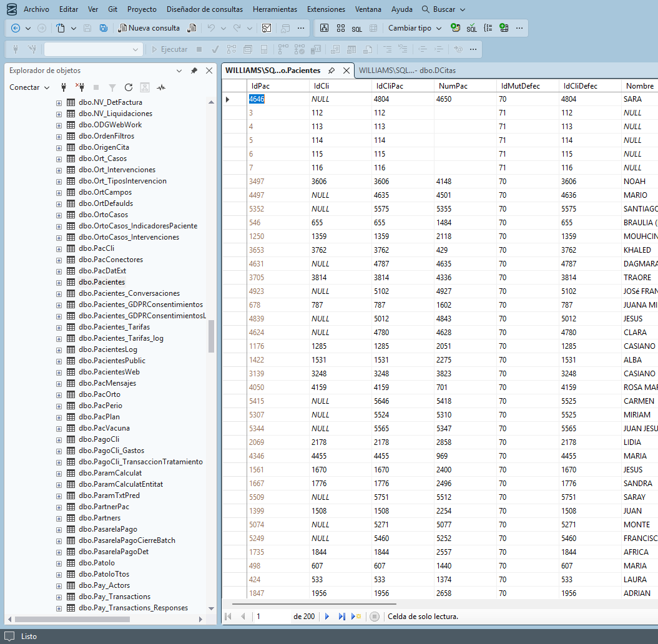
Task: Pin the WILLIAMS\SQ...o.Pacientes tab
Action: tap(331, 71)
